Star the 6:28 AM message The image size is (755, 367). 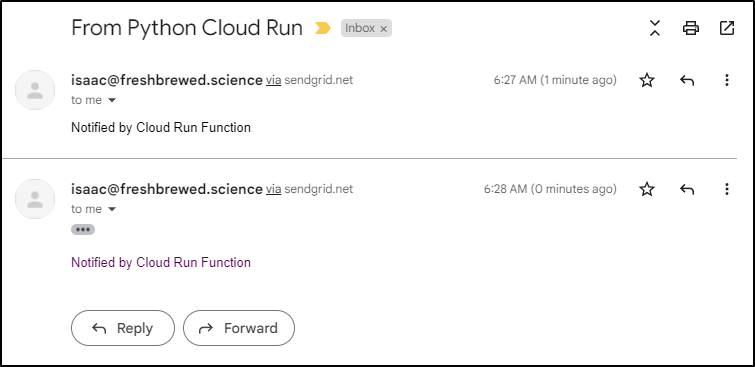pos(647,189)
